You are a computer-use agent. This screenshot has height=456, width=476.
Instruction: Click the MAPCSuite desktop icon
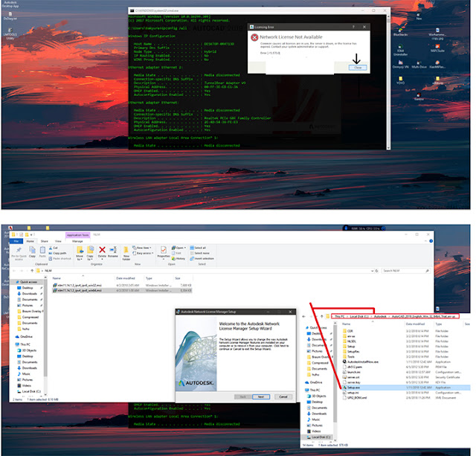click(437, 48)
